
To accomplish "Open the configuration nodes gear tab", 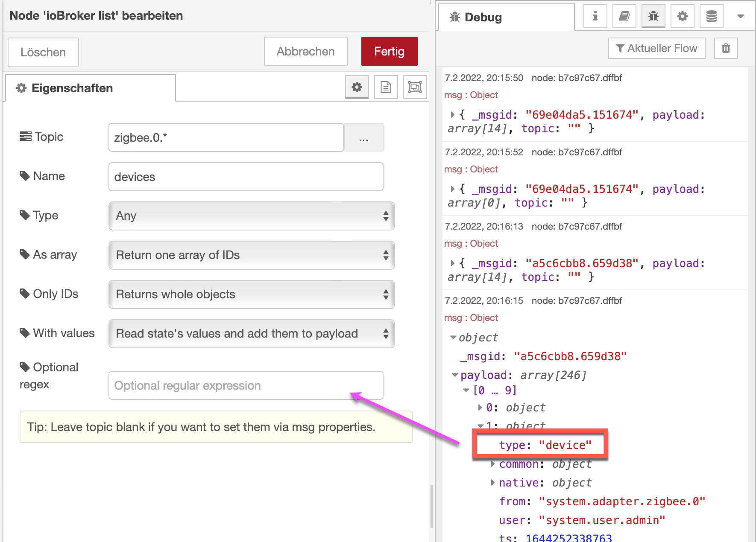I will click(682, 17).
